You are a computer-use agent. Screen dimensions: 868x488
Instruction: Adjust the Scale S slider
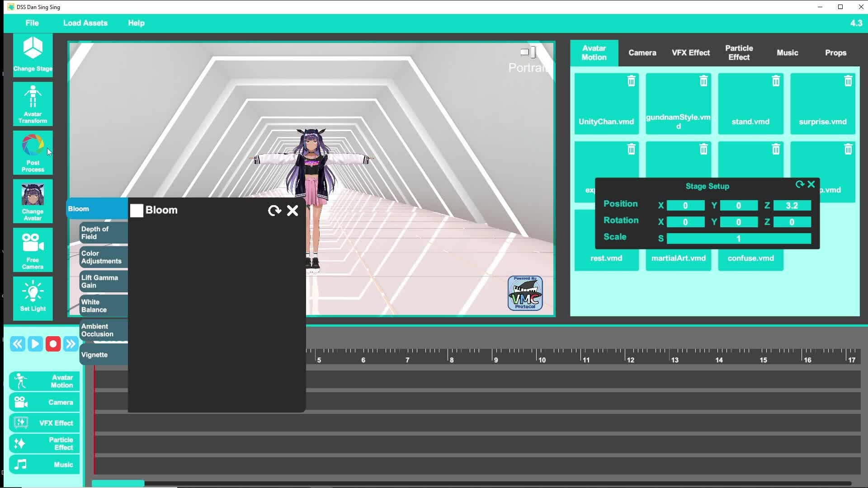coord(738,239)
